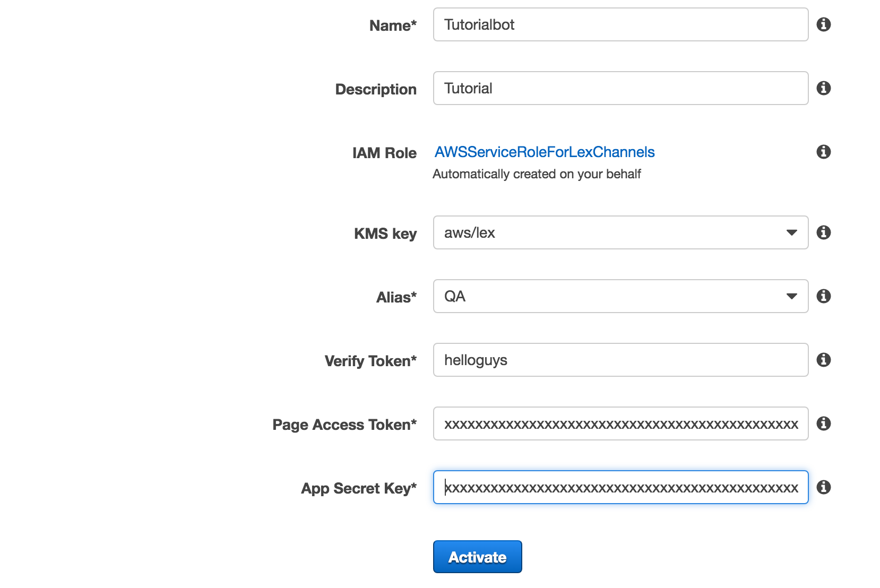This screenshot has width=880, height=588.
Task: Click the Alias dropdown arrow
Action: (x=791, y=296)
